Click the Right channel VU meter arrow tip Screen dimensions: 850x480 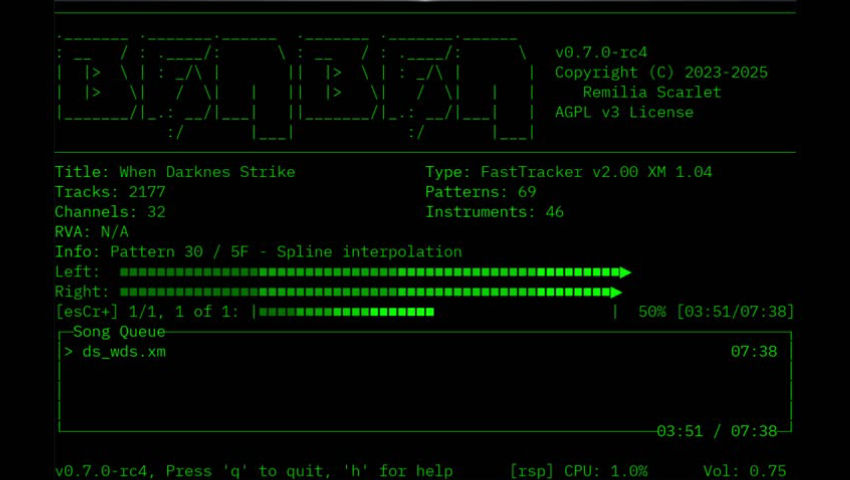617,292
